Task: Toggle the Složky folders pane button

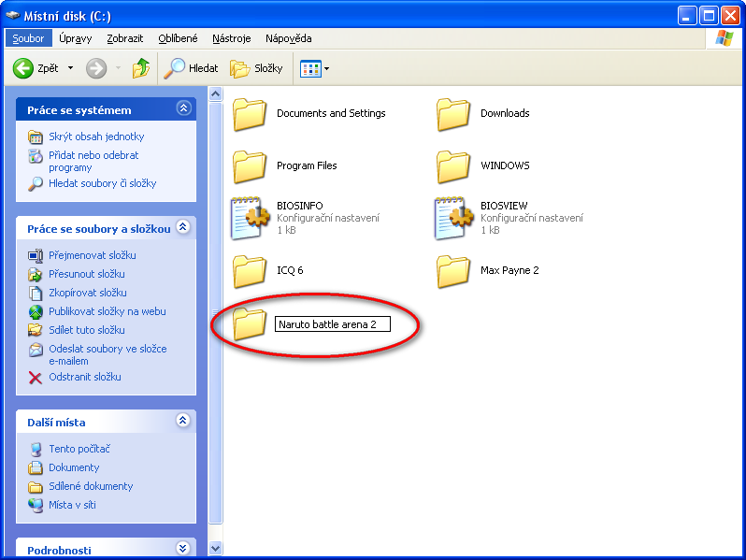Action: 256,68
